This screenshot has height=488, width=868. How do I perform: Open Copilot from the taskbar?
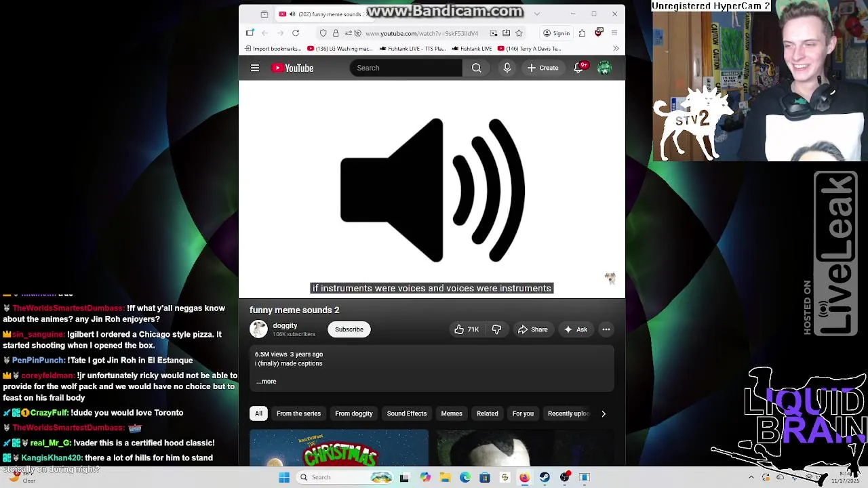coord(425,477)
